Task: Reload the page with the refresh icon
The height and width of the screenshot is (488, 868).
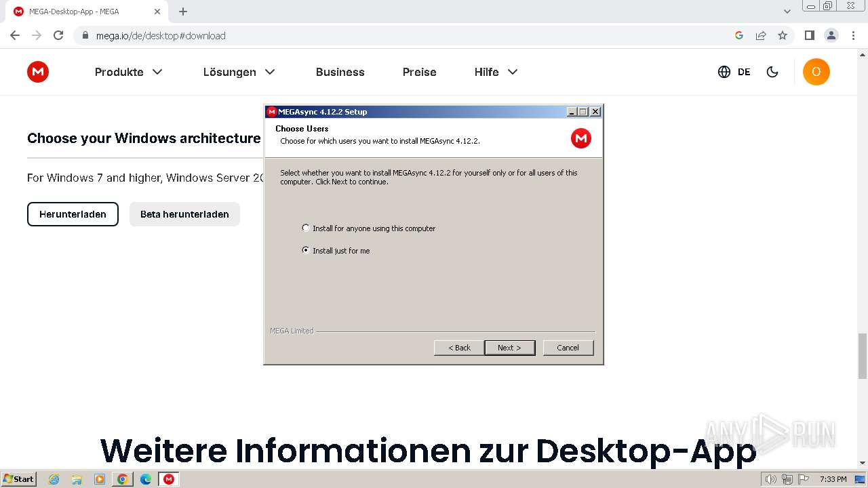Action: click(x=58, y=35)
